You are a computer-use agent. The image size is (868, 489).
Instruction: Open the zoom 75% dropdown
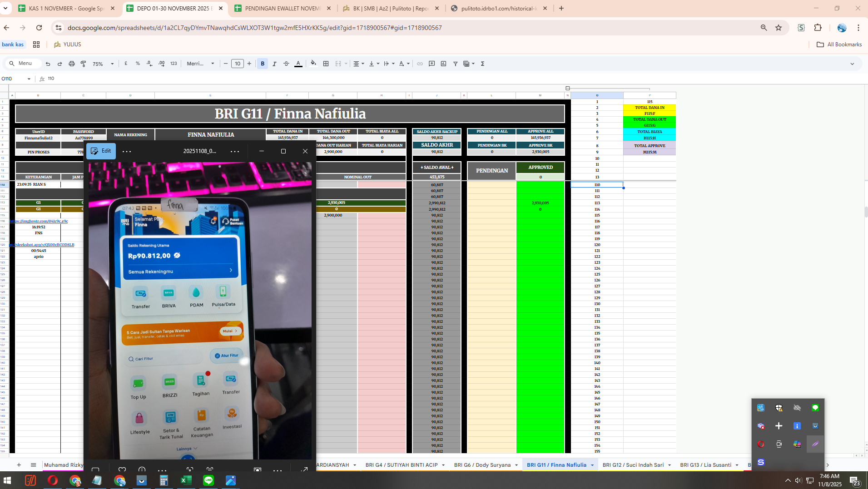coord(103,64)
